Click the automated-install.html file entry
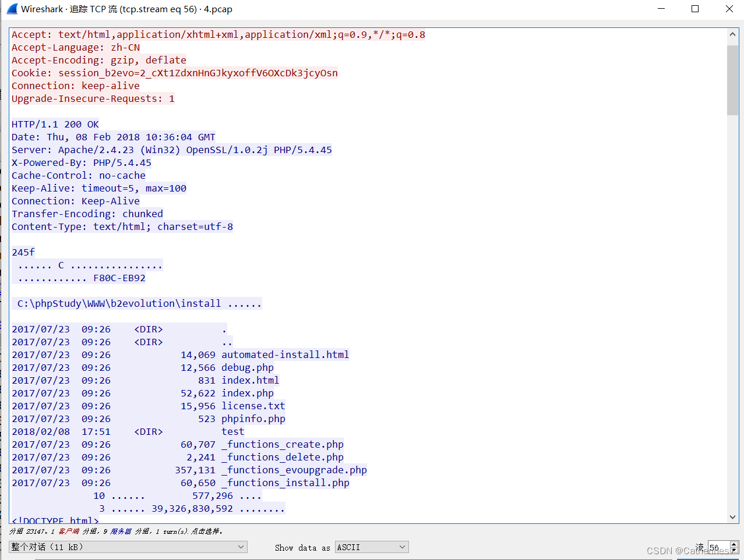Screen dimensions: 744x560 point(181,355)
